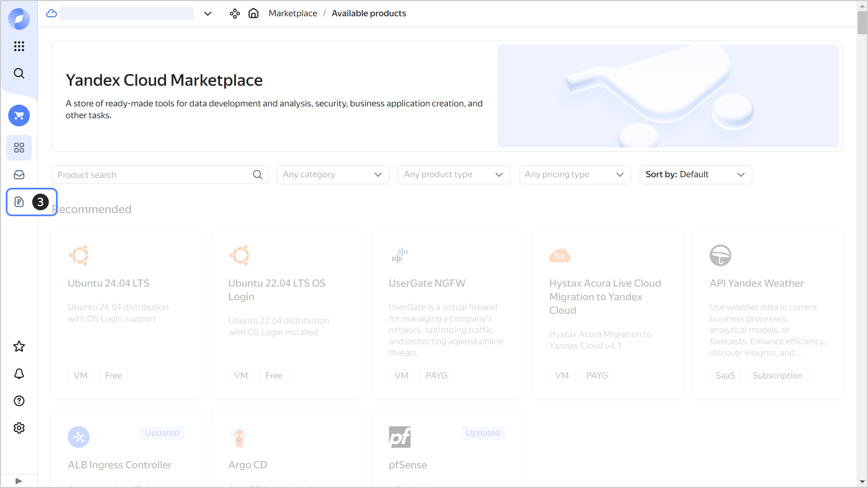Expand the Any category dropdown

coord(333,175)
